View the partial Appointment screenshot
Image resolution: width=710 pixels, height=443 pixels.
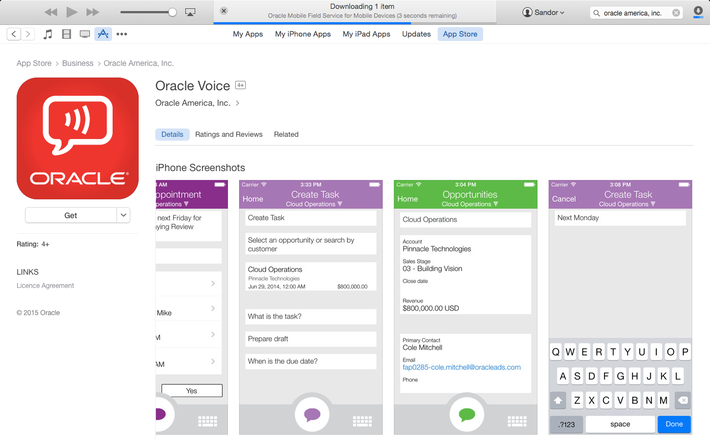coord(192,307)
